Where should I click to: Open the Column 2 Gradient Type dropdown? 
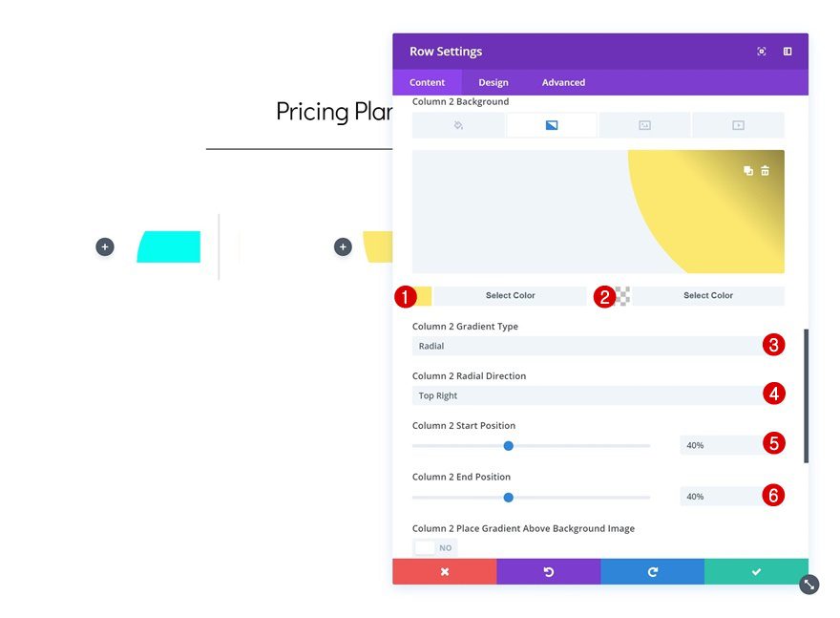click(599, 346)
